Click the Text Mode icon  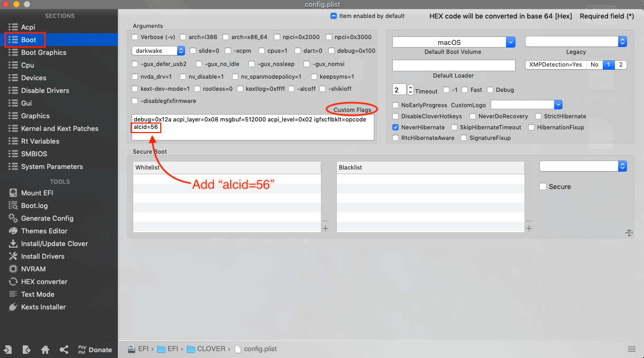(x=13, y=294)
